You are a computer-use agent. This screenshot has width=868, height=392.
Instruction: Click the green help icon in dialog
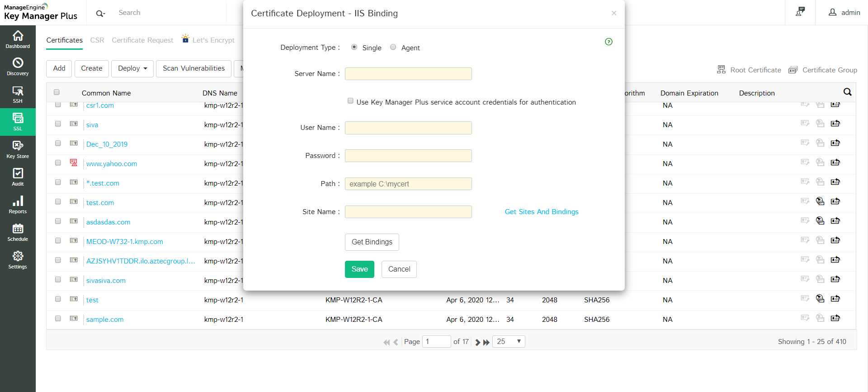tap(609, 42)
